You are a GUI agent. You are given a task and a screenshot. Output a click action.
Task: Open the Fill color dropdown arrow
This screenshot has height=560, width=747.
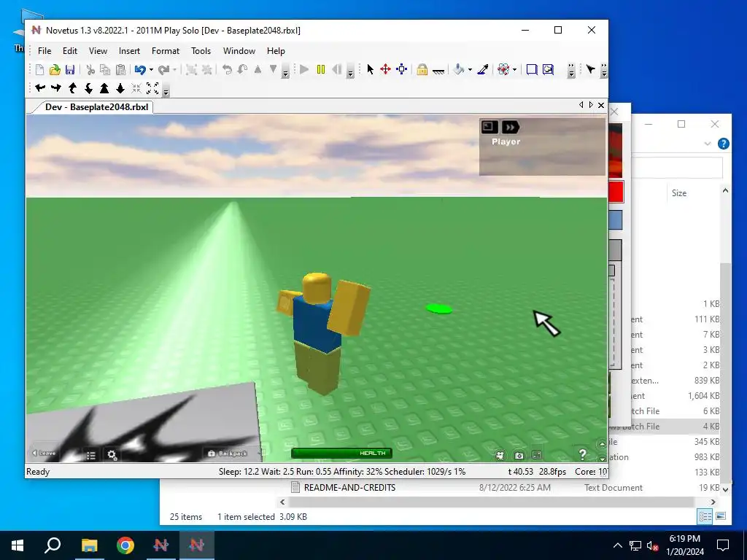coord(470,70)
